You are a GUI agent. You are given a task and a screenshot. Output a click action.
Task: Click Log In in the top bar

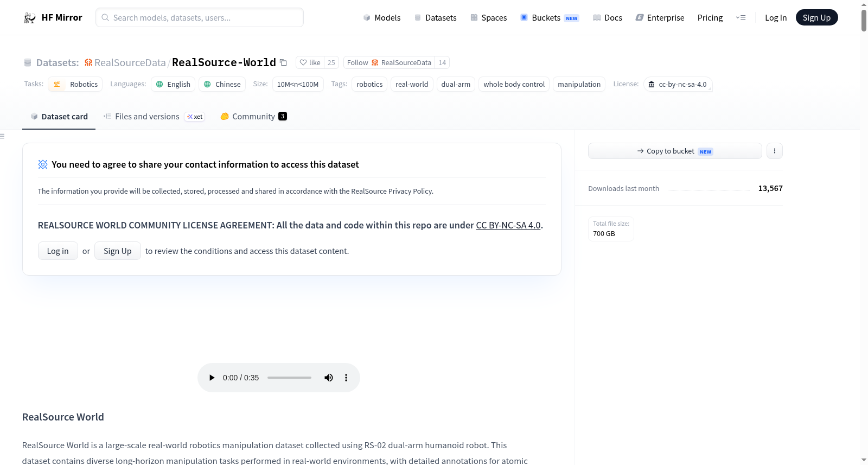pyautogui.click(x=776, y=18)
